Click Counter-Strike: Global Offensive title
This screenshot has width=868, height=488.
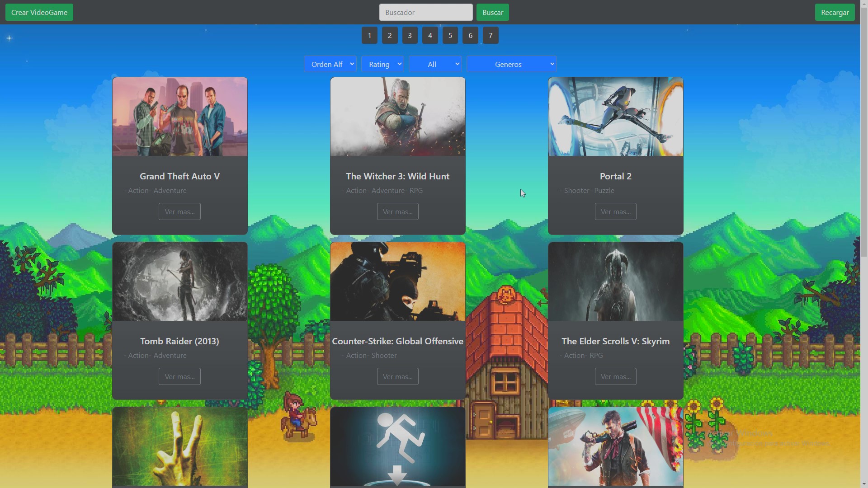(398, 341)
